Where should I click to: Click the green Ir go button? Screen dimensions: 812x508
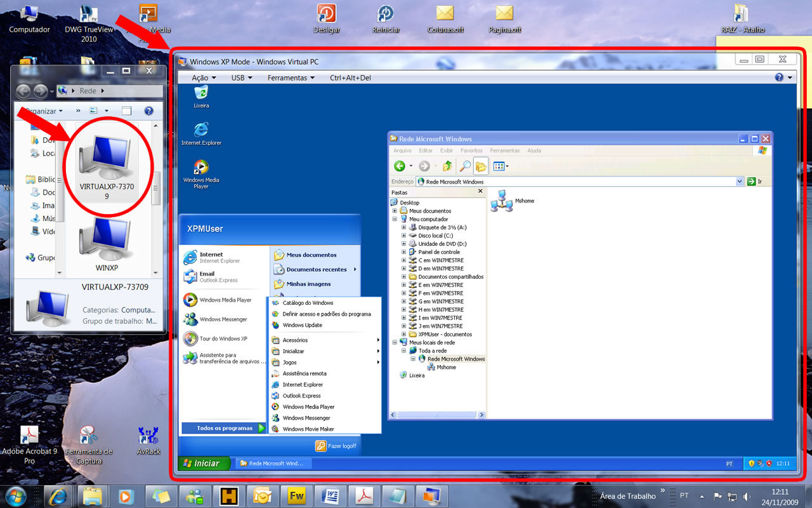[754, 182]
